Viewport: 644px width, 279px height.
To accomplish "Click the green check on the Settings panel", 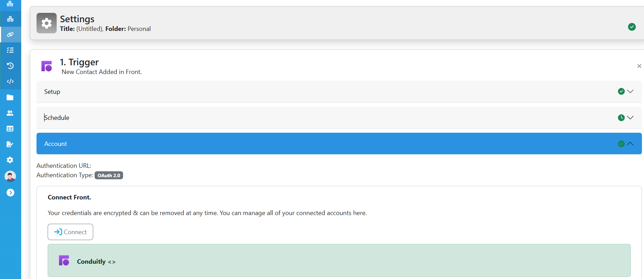I will [x=632, y=27].
